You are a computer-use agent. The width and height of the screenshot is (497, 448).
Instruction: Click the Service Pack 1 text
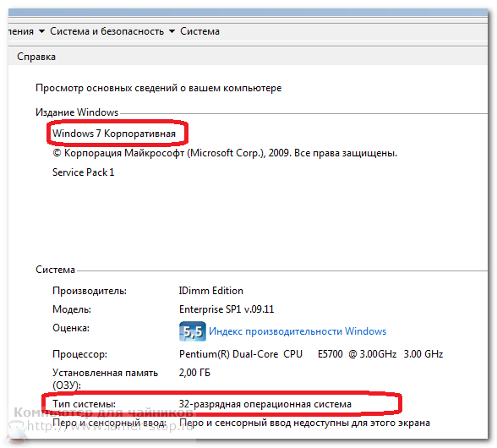(83, 172)
